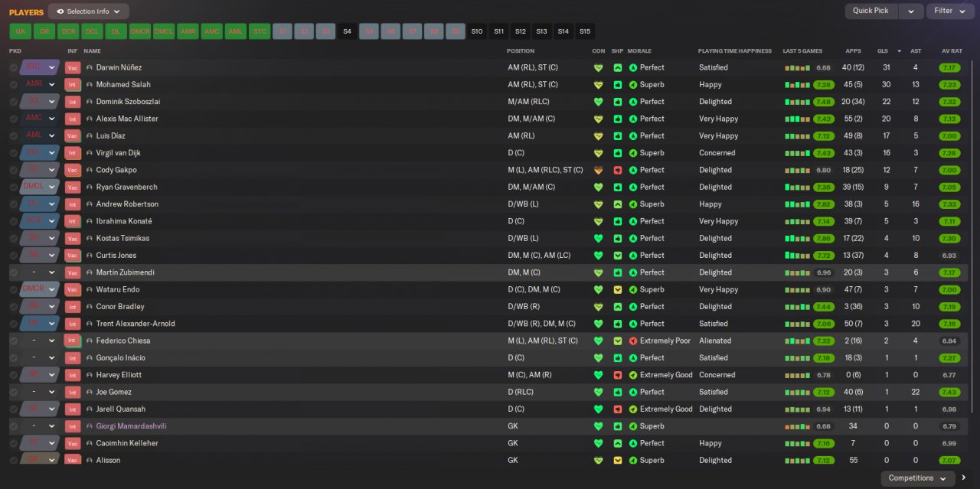Click the Vac status badge beside Luis Díaz
Viewport: 980px width, 489px height.
coord(73,136)
